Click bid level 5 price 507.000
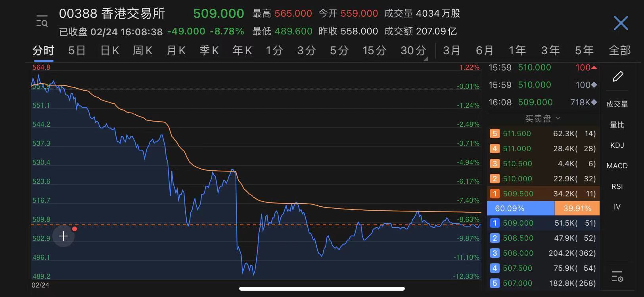The image size is (644, 297). 517,283
